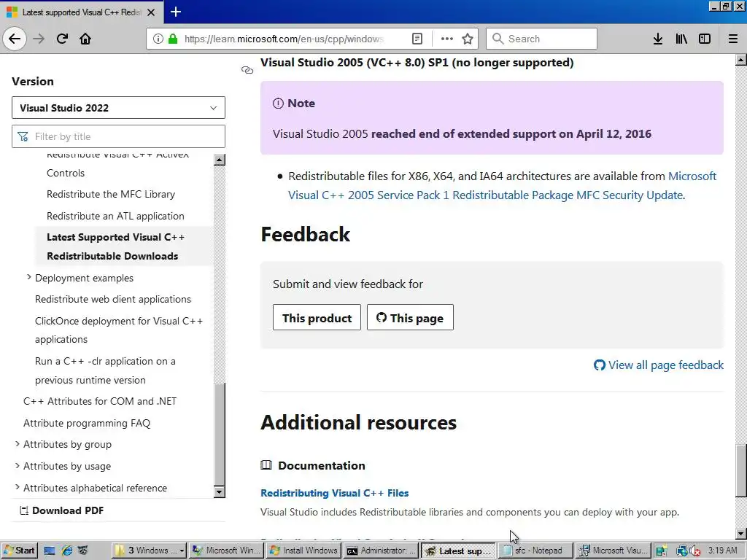Open the Downloads arrow in toolbar

tap(658, 39)
